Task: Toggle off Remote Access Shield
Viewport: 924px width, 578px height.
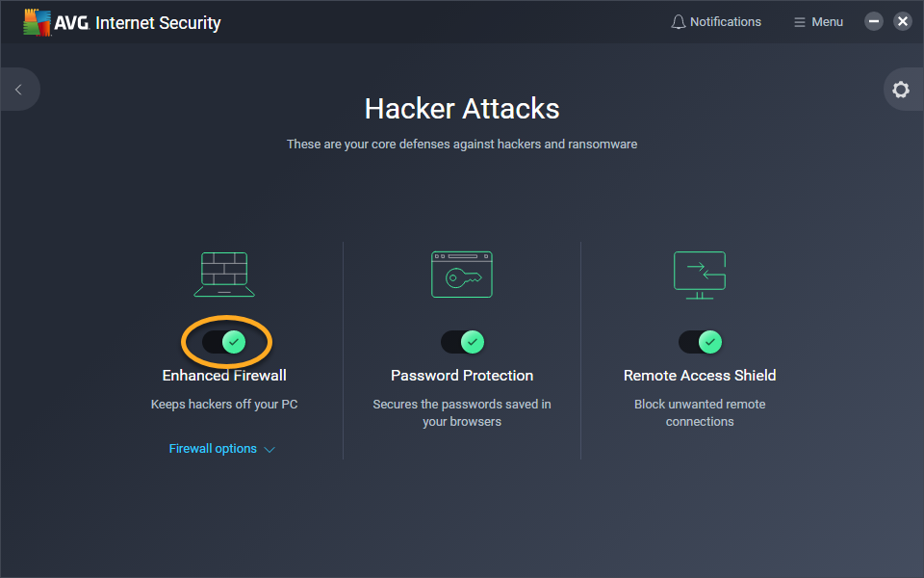Action: pos(700,342)
